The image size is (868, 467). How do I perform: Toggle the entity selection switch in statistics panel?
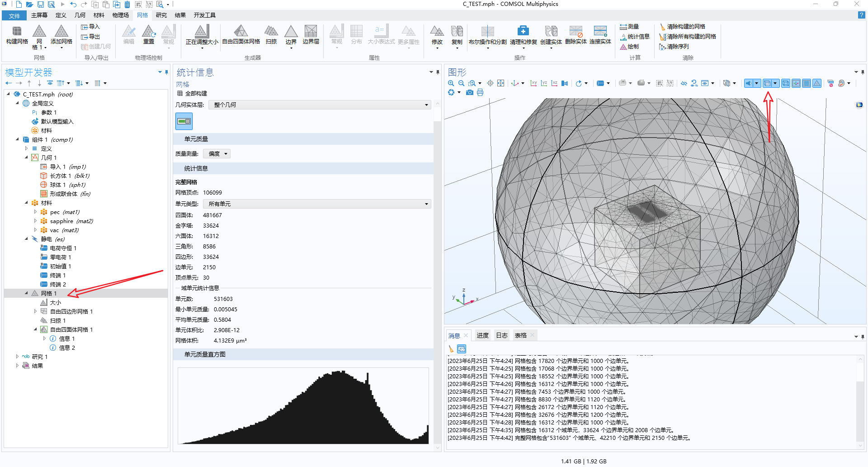click(184, 121)
